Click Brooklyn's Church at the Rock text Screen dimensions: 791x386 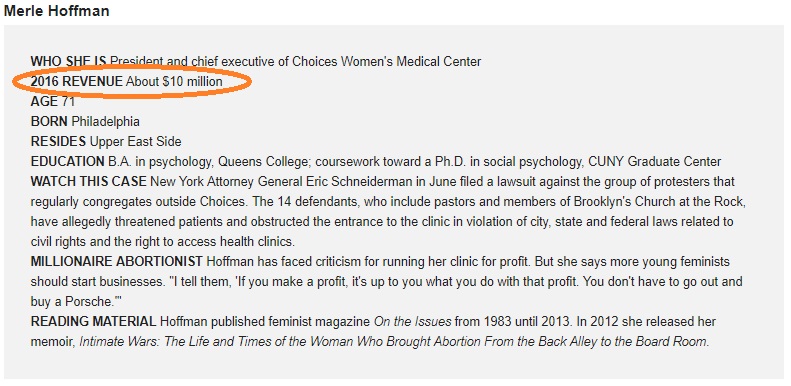tap(660, 202)
